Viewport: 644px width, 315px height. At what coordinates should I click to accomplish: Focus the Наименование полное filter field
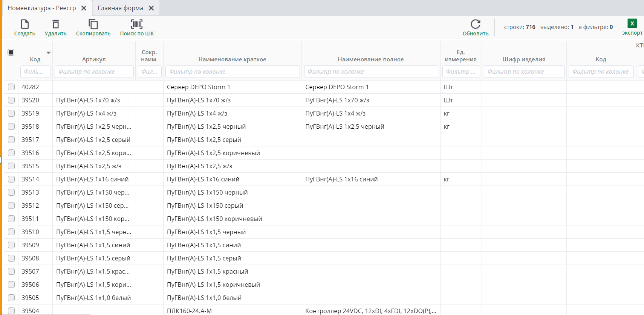tap(371, 72)
